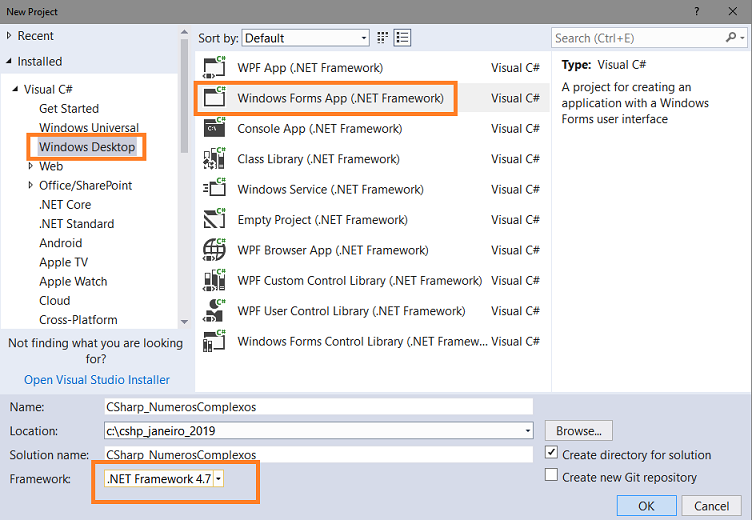The image size is (752, 520).
Task: Click the Class Library template icon
Action: point(214,159)
